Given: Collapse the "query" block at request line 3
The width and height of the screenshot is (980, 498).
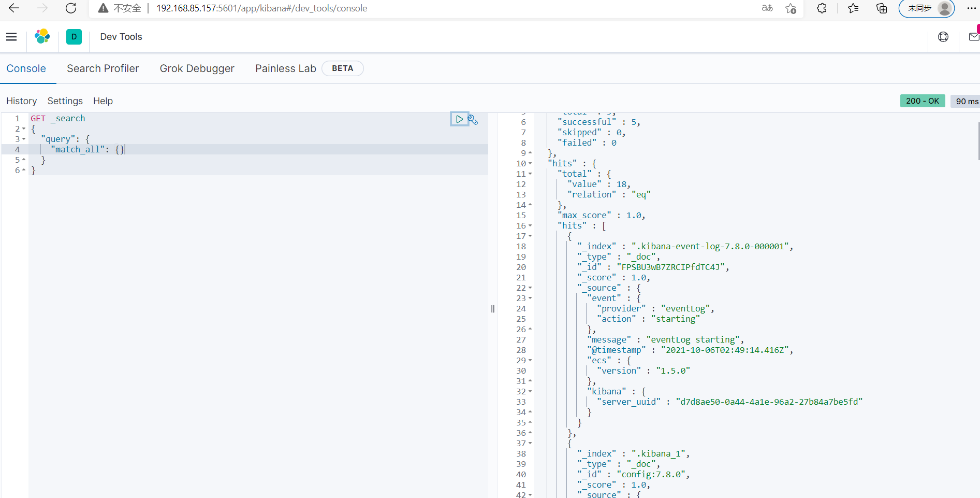Looking at the screenshot, I should [24, 139].
